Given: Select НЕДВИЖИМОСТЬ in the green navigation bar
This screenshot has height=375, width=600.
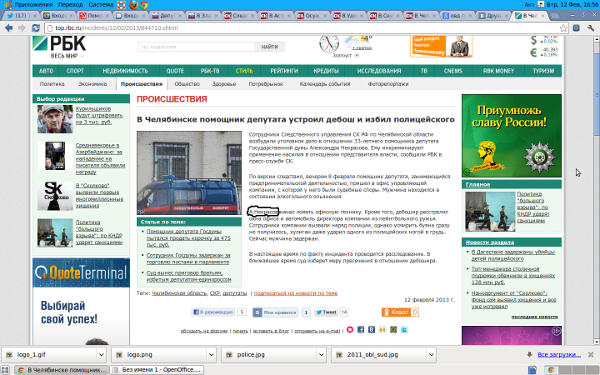Looking at the screenshot, I should pos(125,71).
